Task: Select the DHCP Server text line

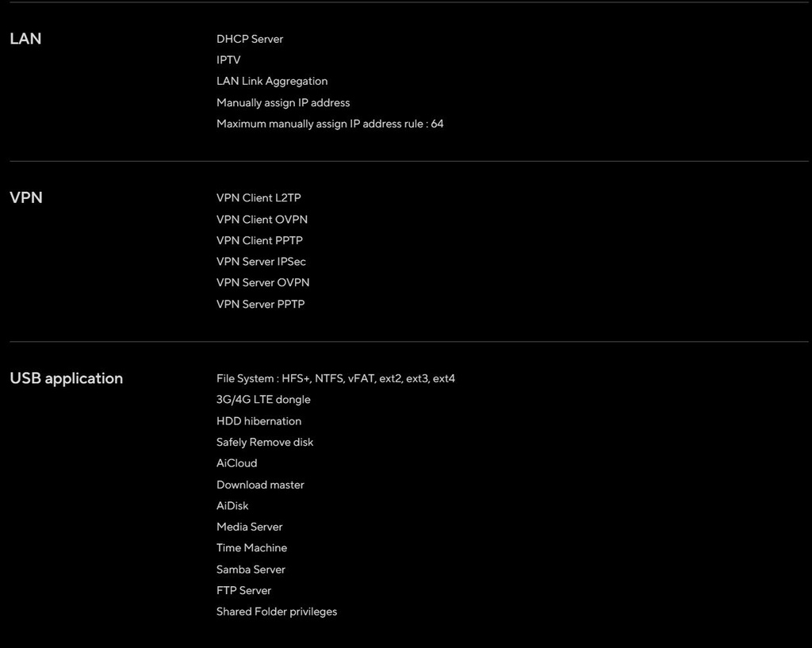Action: click(x=250, y=40)
